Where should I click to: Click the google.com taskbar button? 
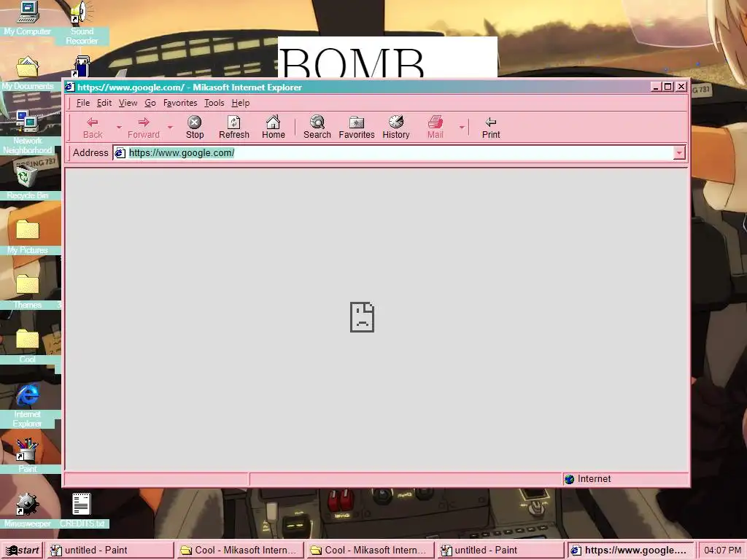pyautogui.click(x=630, y=550)
